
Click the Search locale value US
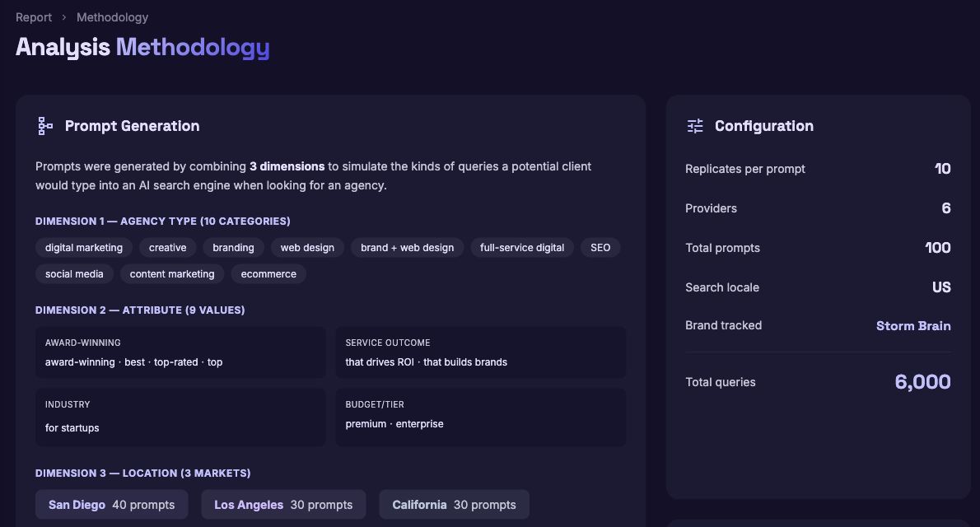click(x=941, y=287)
